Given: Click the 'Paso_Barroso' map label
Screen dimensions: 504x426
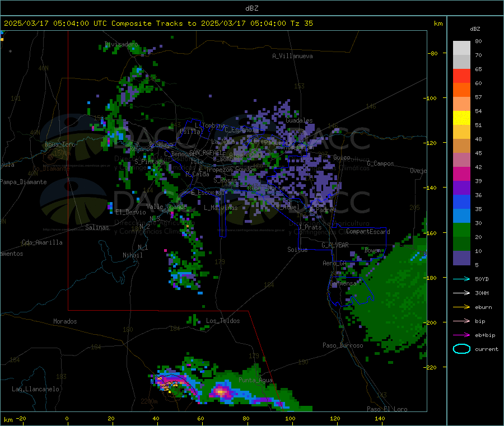Looking at the screenshot, I should tap(343, 346).
